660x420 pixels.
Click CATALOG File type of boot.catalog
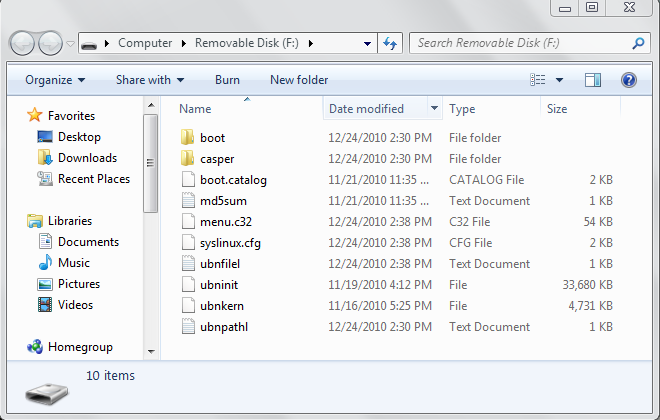click(487, 180)
